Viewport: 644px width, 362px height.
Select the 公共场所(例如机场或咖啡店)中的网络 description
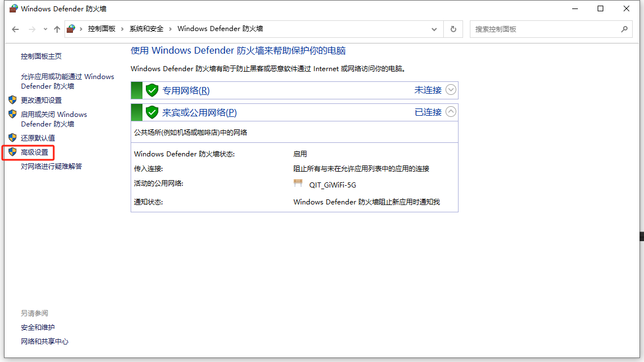point(191,133)
